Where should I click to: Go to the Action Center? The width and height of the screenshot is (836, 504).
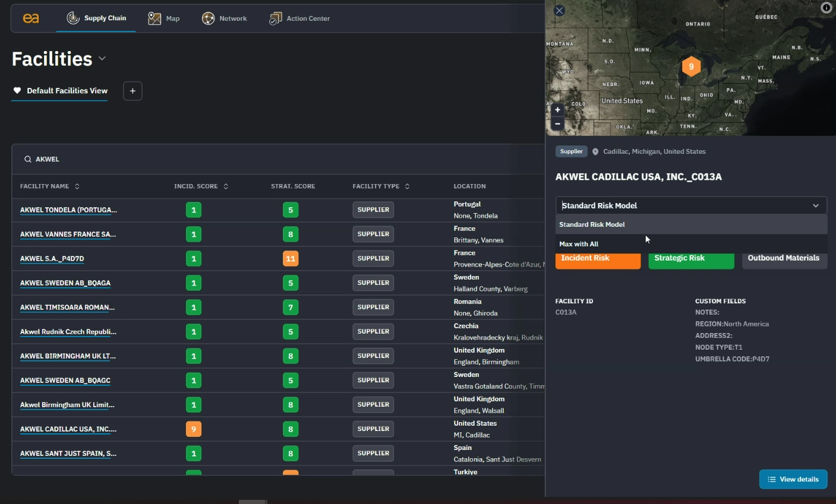(299, 18)
